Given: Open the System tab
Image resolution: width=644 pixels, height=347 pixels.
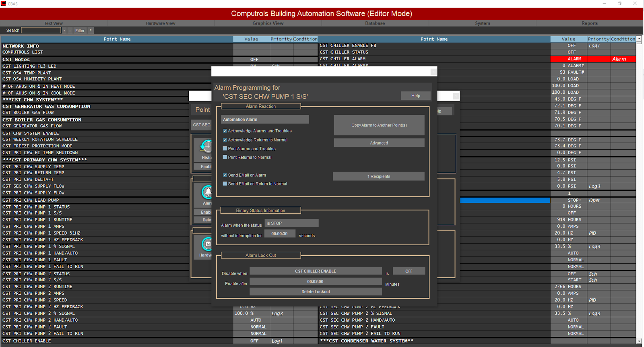Looking at the screenshot, I should [483, 23].
